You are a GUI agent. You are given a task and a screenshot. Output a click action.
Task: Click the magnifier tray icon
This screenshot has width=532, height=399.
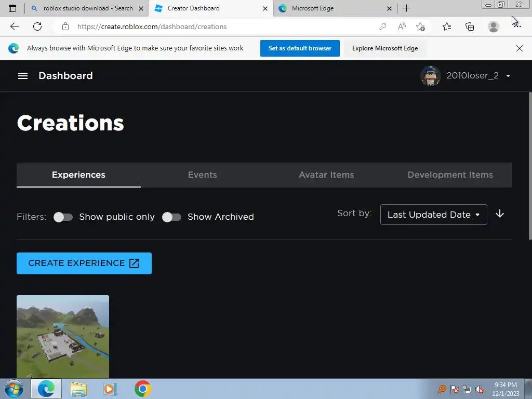[442, 389]
